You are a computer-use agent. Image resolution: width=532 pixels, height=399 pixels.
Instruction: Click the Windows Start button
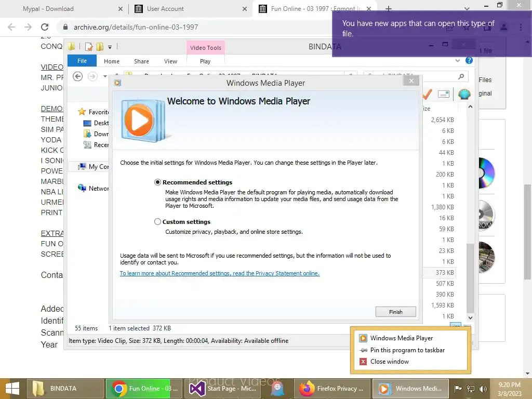pos(12,389)
